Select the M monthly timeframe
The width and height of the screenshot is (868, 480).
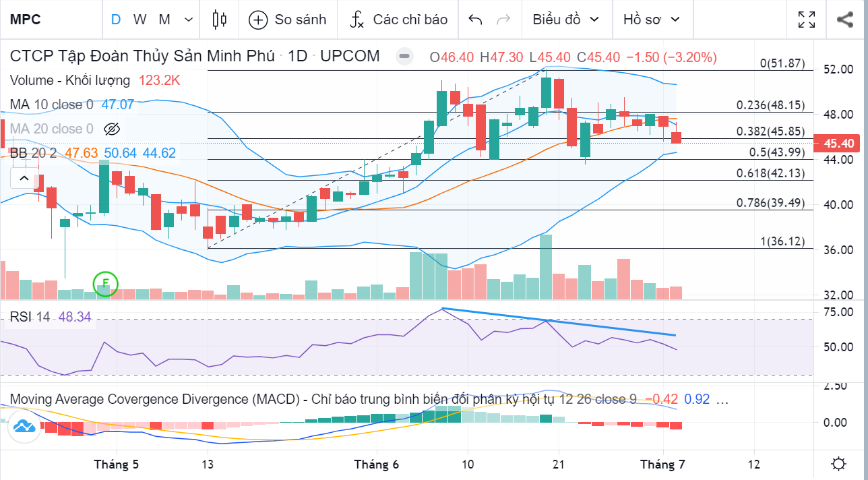point(164,20)
